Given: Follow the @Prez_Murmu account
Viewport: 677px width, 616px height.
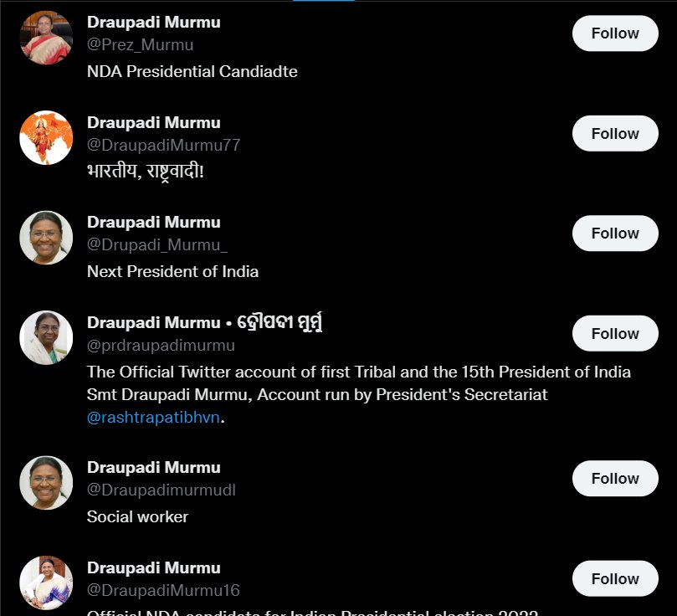Looking at the screenshot, I should [615, 33].
